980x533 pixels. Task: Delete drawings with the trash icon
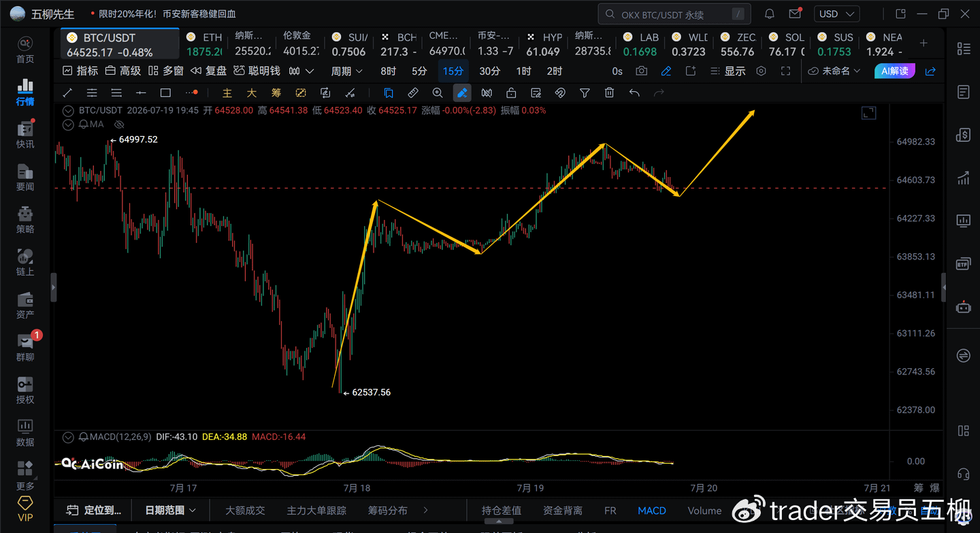[609, 93]
